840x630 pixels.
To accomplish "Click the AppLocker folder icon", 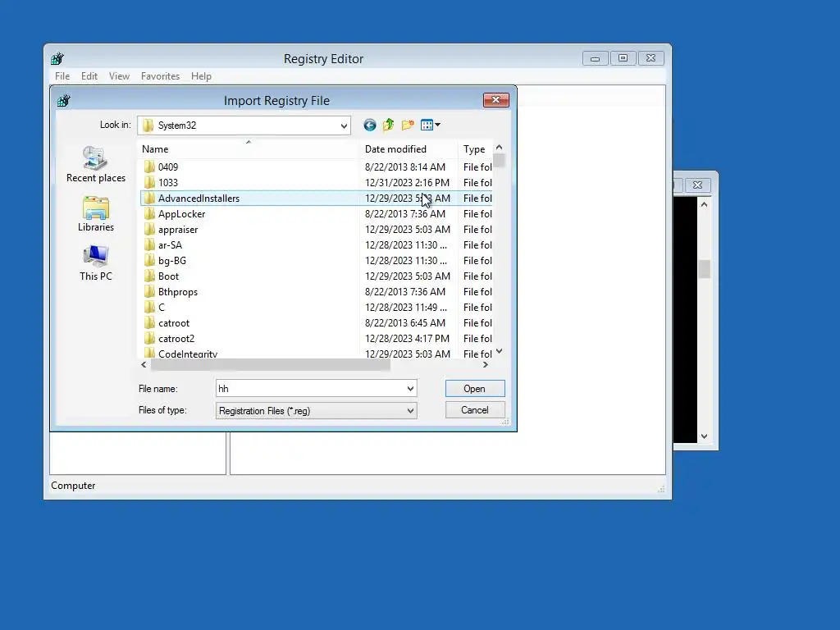I will (x=149, y=214).
